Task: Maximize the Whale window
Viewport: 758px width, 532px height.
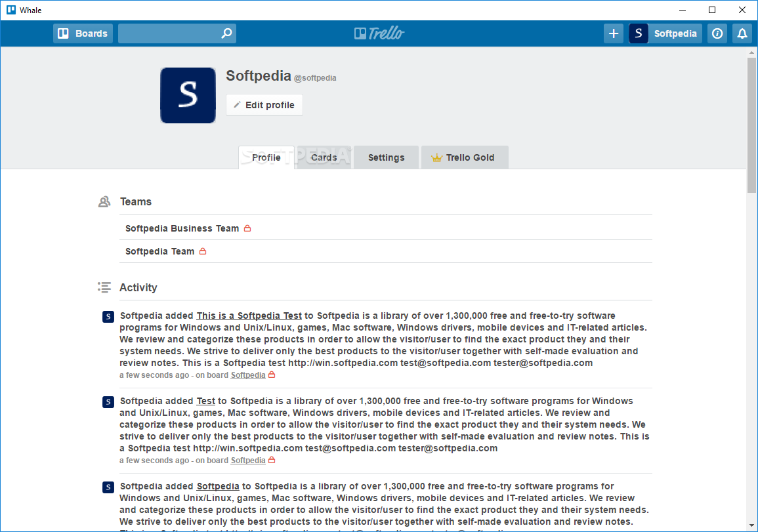Action: pyautogui.click(x=712, y=10)
